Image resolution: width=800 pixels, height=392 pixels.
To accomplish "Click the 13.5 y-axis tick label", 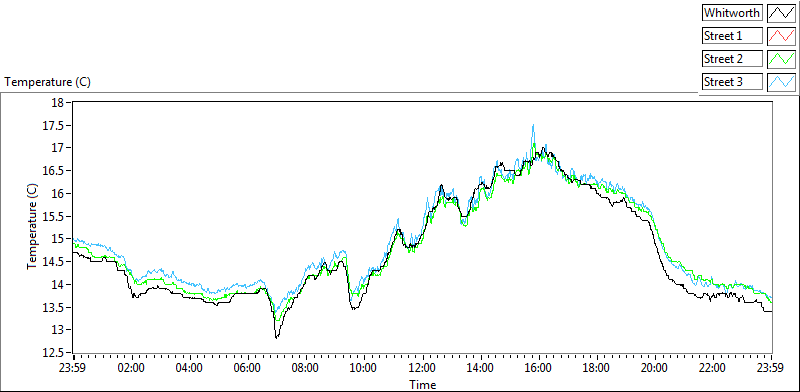I will click(x=53, y=307).
